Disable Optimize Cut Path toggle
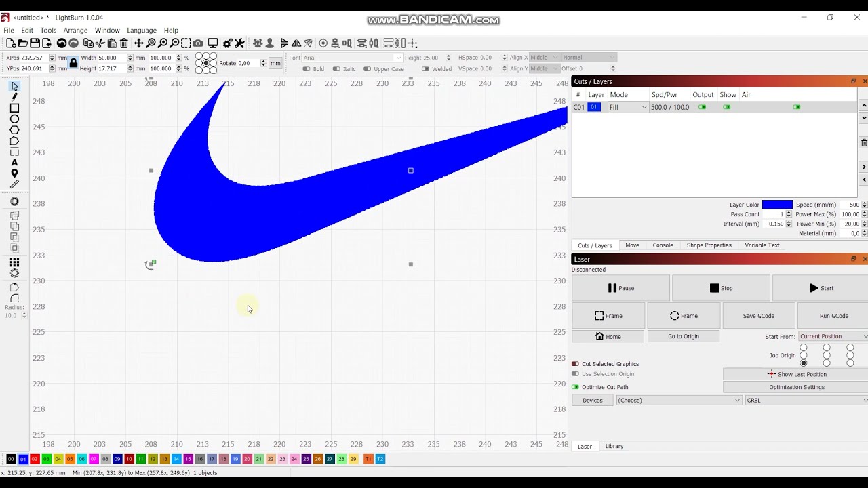 576,387
